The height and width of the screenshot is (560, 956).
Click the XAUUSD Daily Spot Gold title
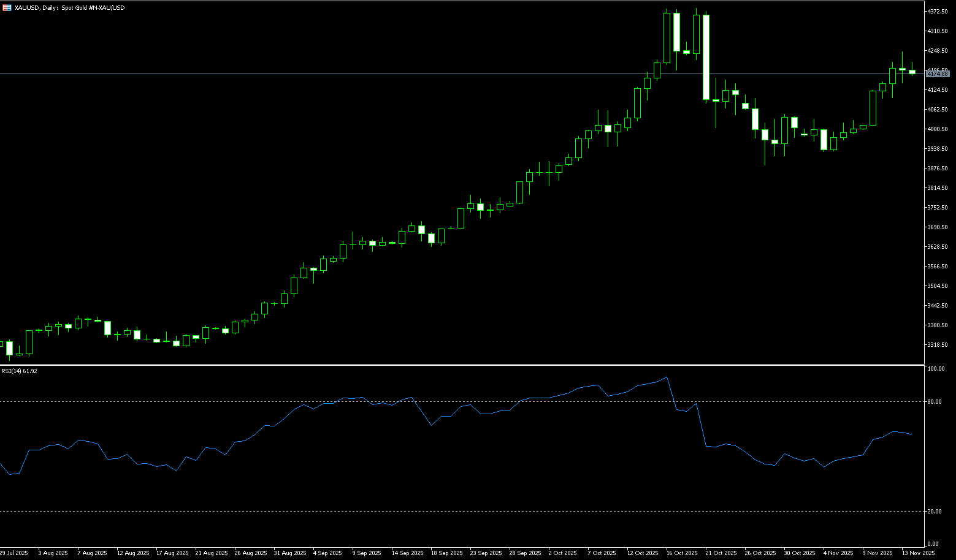69,8
